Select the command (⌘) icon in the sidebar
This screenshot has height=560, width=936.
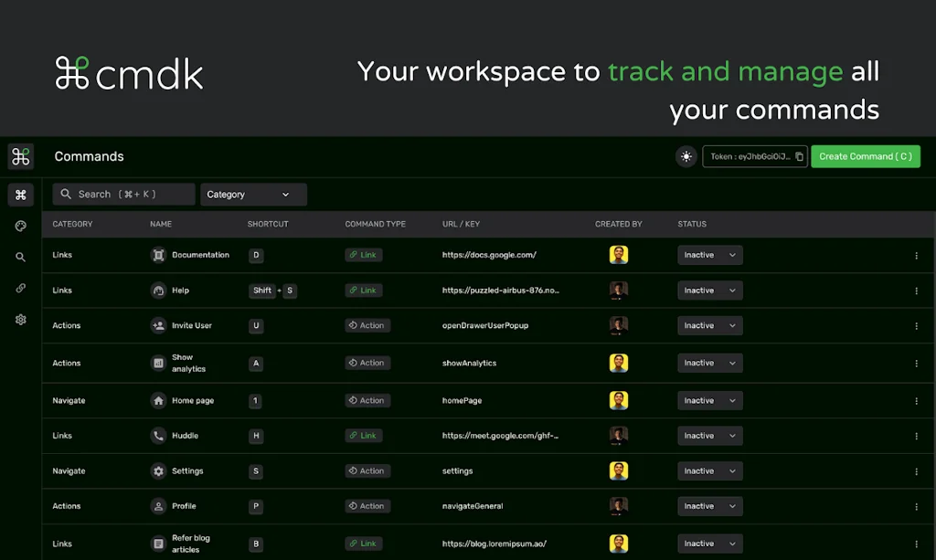tap(20, 194)
